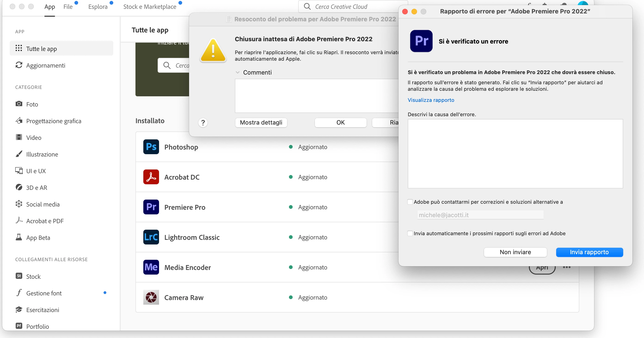Image resolution: width=644 pixels, height=338 pixels.
Task: Enable Invia automaticamente rapporti checkbox
Action: 410,233
